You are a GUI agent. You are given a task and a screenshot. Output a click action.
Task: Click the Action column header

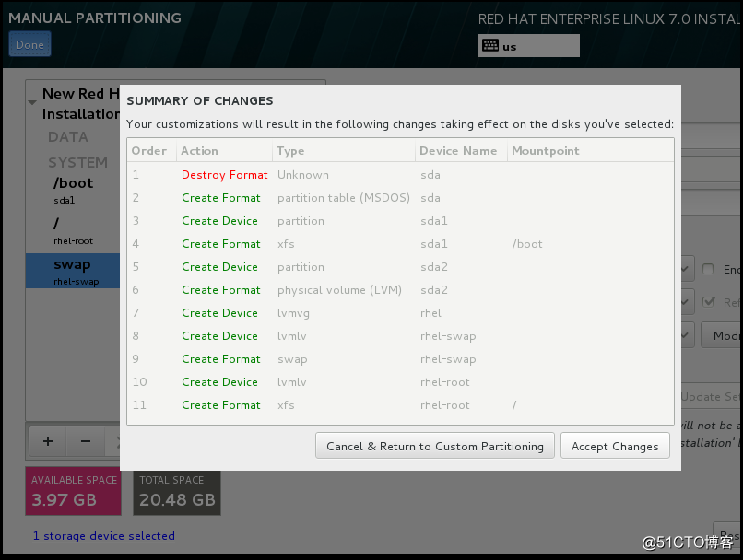coord(225,150)
